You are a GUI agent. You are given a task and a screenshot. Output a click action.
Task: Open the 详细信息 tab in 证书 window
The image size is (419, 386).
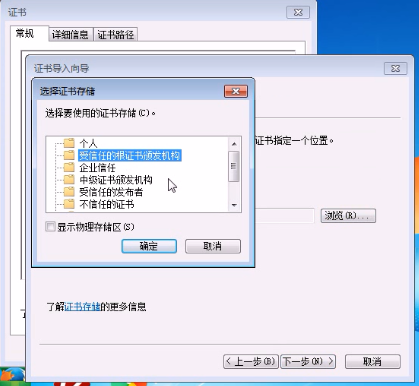pos(70,34)
